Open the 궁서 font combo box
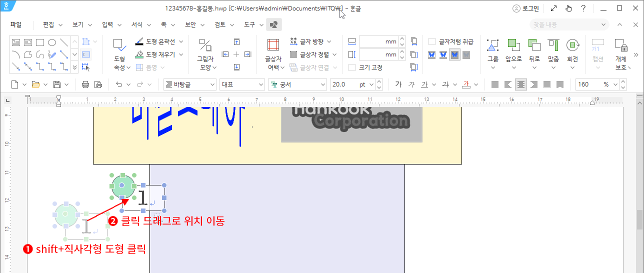The height and width of the screenshot is (273, 644). [297, 84]
